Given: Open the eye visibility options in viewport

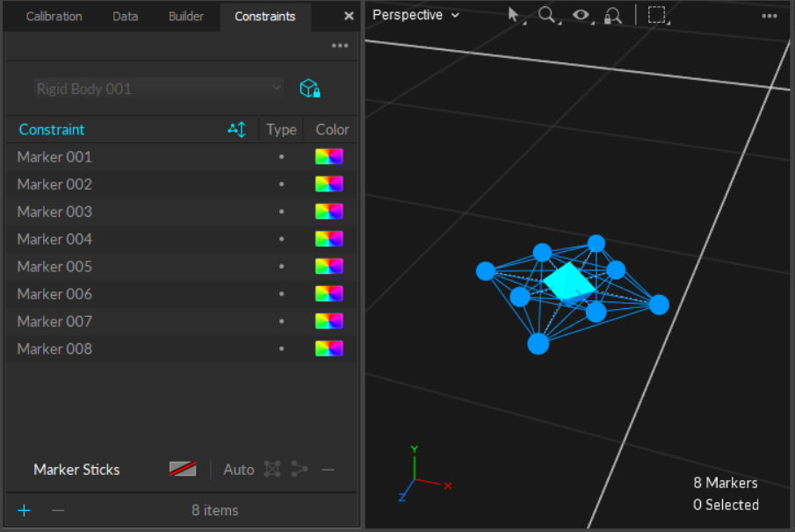Looking at the screenshot, I should pyautogui.click(x=580, y=15).
